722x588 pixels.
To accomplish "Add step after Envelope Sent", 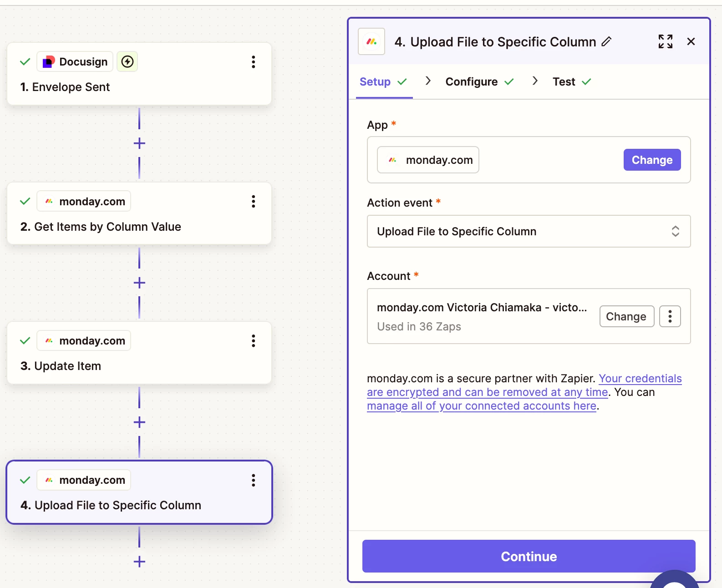I will pos(139,143).
